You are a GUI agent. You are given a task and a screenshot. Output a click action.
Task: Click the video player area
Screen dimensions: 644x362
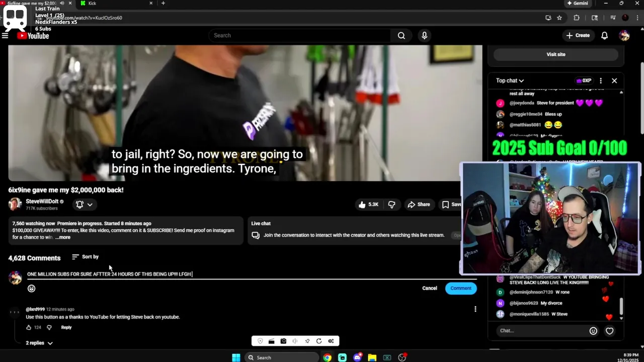tap(245, 113)
